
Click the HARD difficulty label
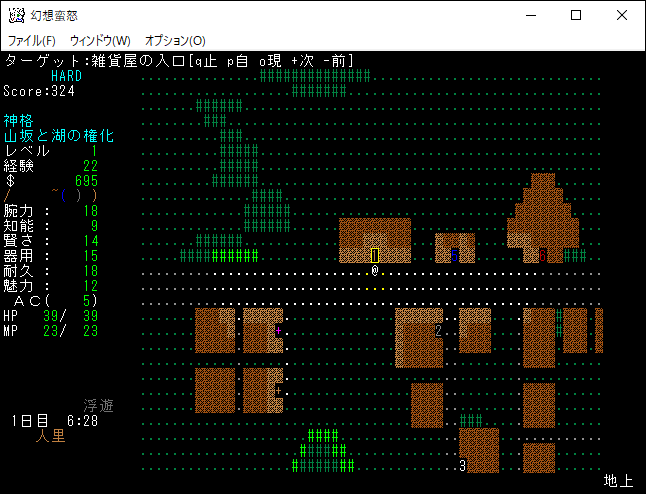click(66, 76)
